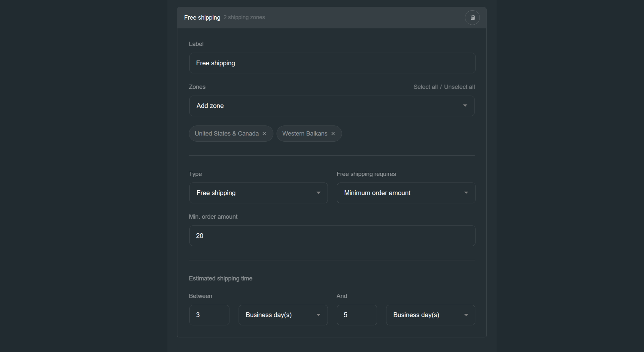Image resolution: width=644 pixels, height=352 pixels.
Task: Click the United States & Canada chip label
Action: tap(226, 134)
